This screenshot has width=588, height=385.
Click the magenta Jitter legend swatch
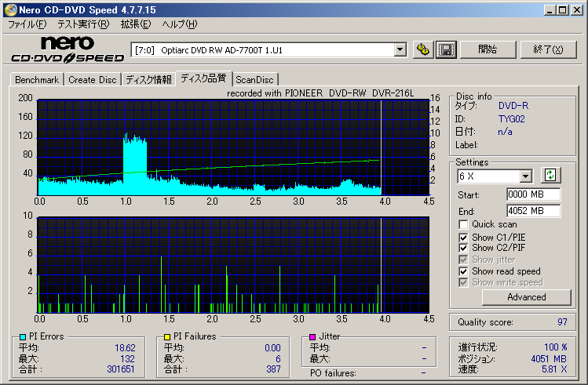pyautogui.click(x=312, y=336)
